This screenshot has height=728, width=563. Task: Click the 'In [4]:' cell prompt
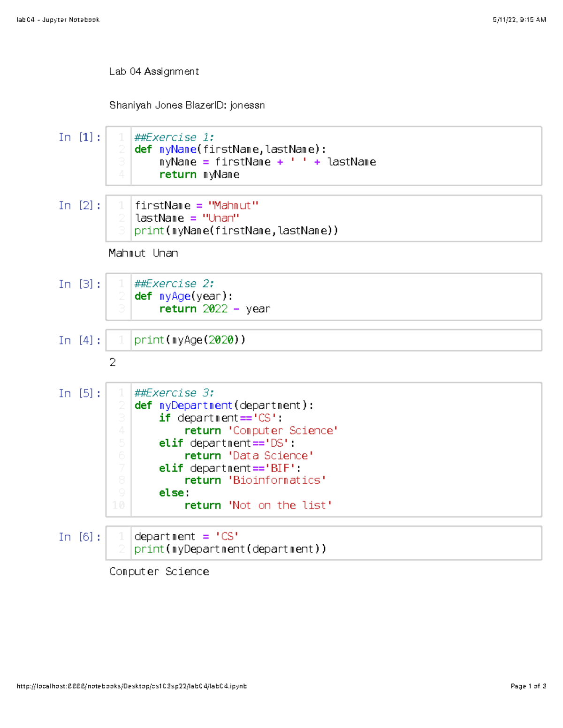[x=79, y=340]
